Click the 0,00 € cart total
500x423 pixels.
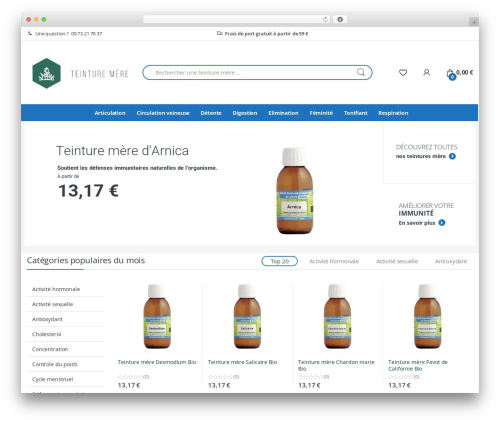coord(464,72)
